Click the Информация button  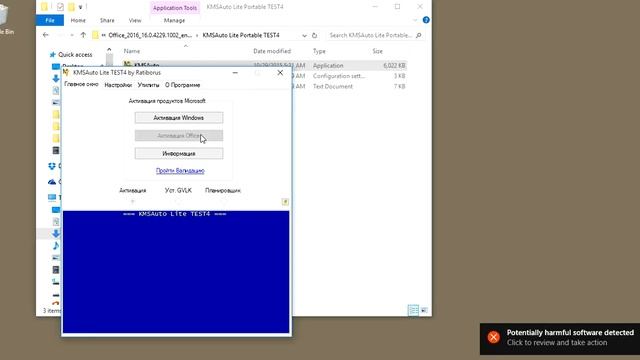(179, 153)
